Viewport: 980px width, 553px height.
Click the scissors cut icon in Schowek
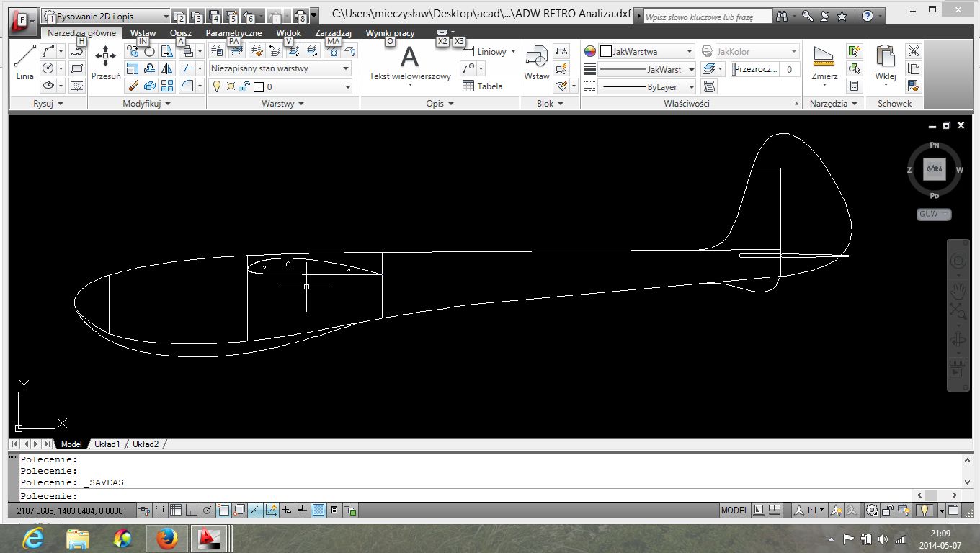[914, 51]
